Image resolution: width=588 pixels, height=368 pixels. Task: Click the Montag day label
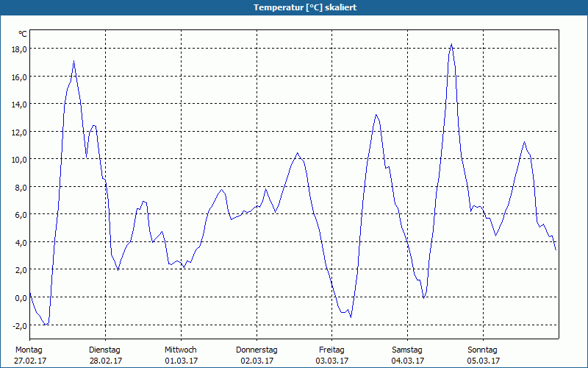pyautogui.click(x=29, y=350)
